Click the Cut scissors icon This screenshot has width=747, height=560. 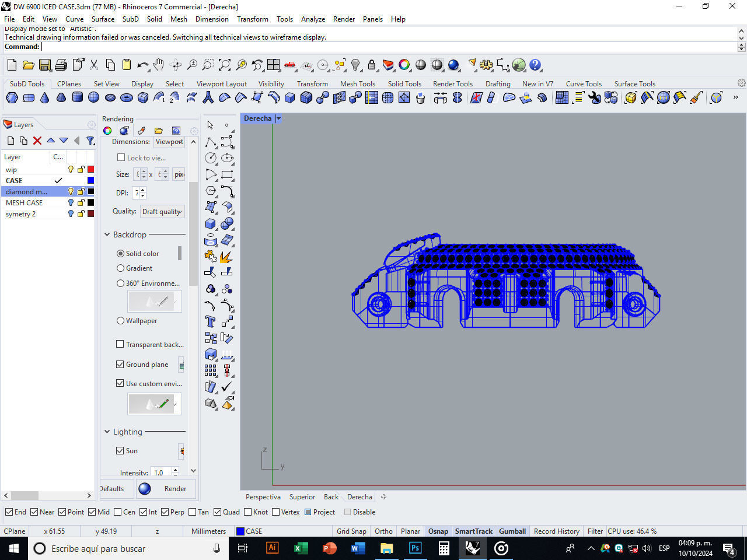[93, 65]
